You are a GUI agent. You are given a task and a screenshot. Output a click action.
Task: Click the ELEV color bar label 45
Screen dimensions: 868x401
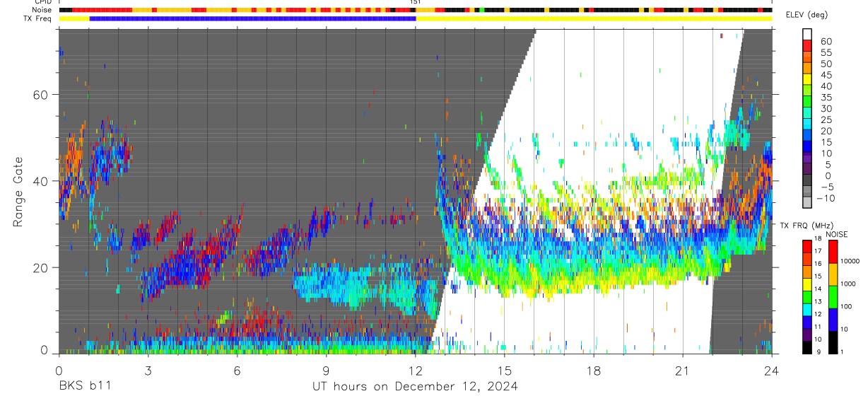click(826, 75)
